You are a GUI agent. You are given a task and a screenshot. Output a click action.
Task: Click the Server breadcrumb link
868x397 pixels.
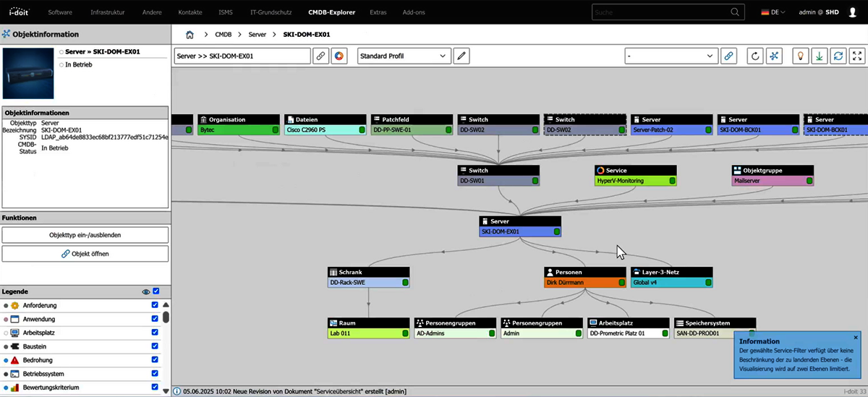tap(258, 35)
